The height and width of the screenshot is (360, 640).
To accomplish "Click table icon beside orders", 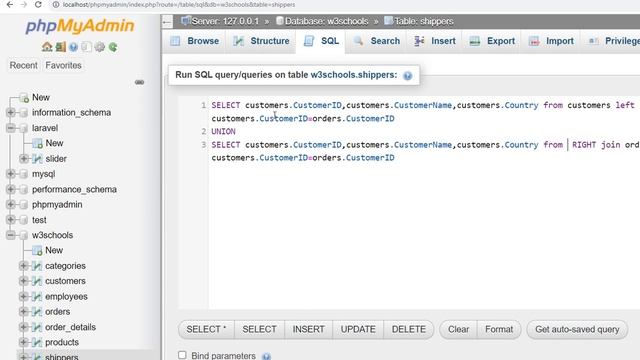I will point(37,312).
